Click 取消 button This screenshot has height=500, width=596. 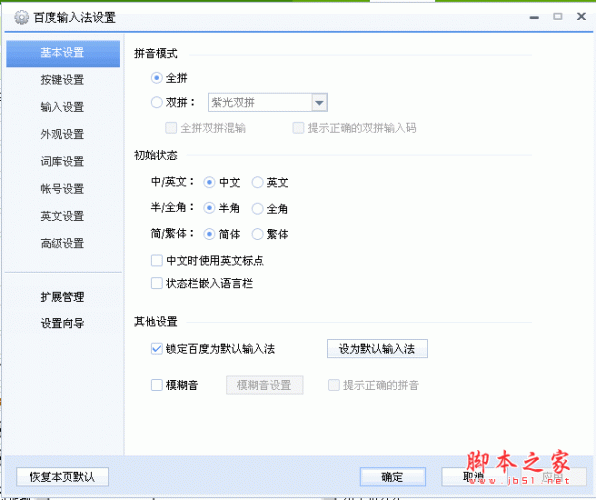474,477
